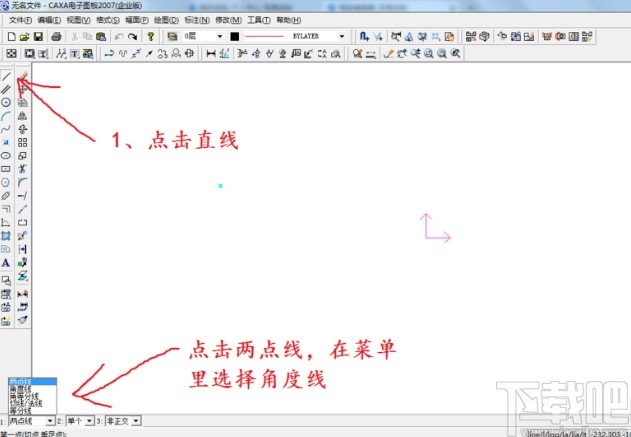Select the Trim scissors tool

coord(23,169)
